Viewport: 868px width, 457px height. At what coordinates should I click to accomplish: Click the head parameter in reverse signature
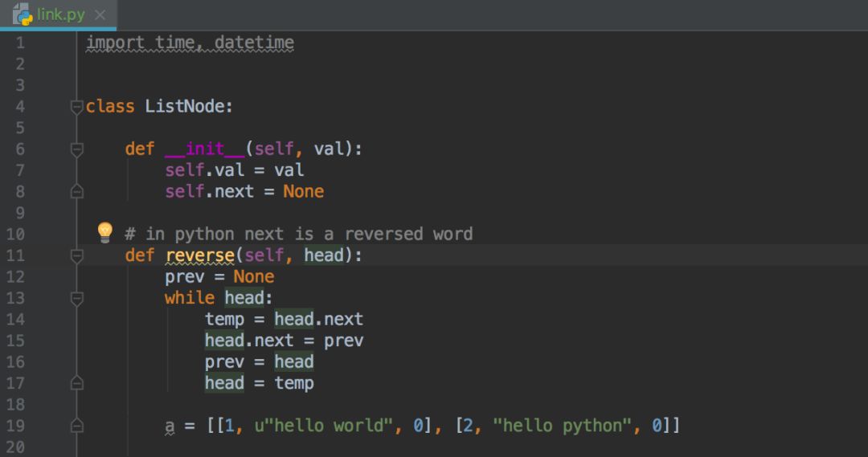tap(324, 255)
